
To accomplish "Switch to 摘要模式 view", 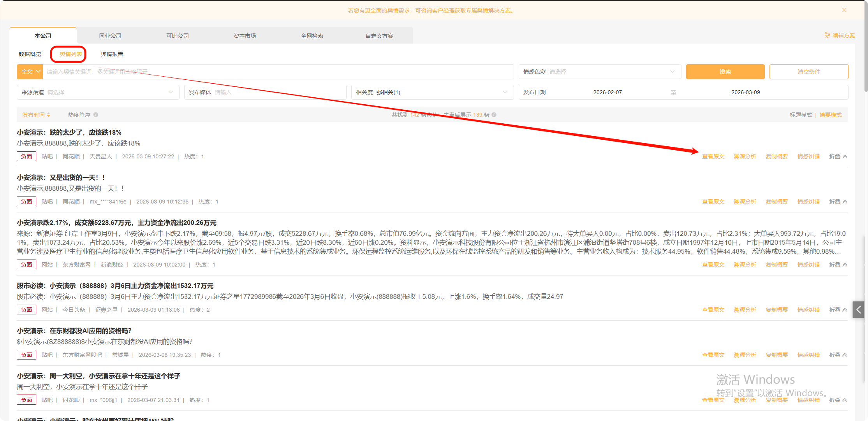I will coord(830,115).
